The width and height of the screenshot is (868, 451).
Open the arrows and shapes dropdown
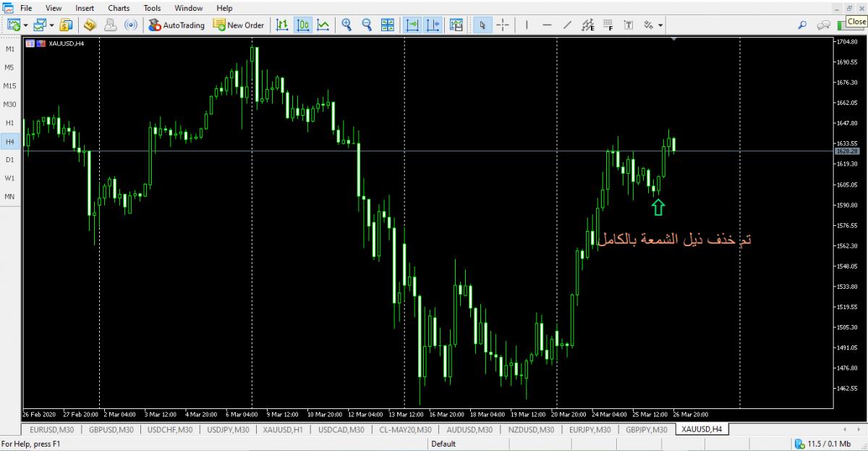tap(661, 25)
